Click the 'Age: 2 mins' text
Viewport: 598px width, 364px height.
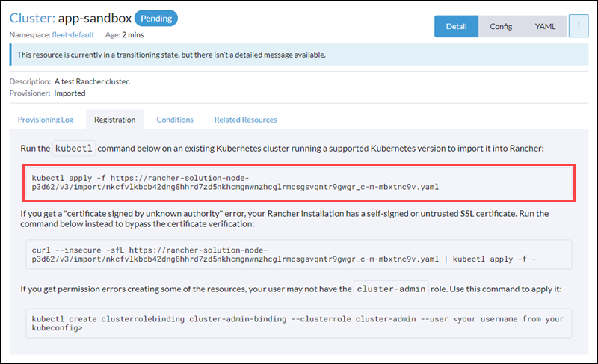point(124,34)
